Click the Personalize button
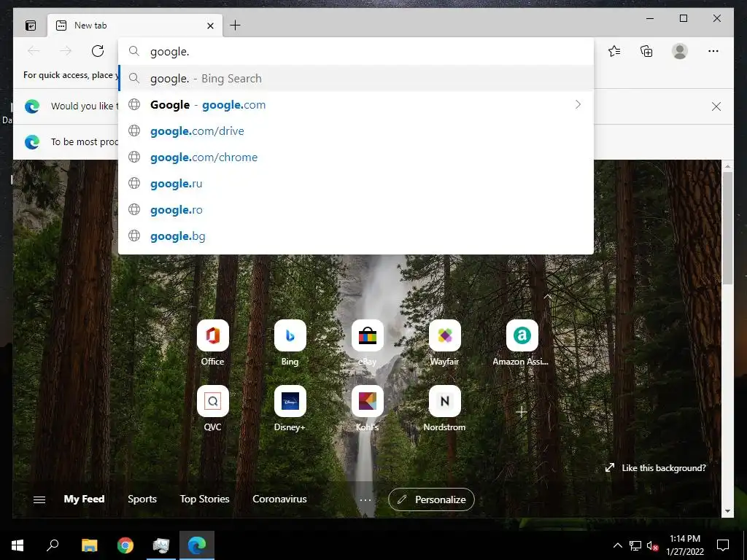Image resolution: width=747 pixels, height=560 pixels. (431, 499)
